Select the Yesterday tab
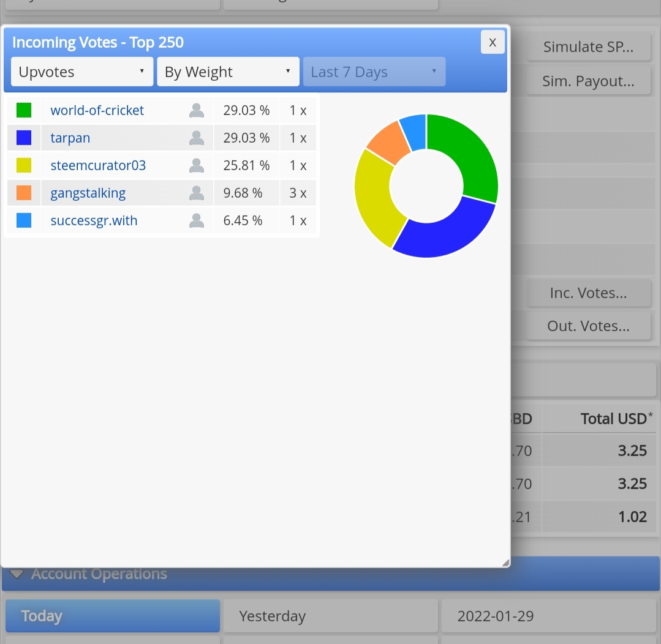 [x=331, y=616]
